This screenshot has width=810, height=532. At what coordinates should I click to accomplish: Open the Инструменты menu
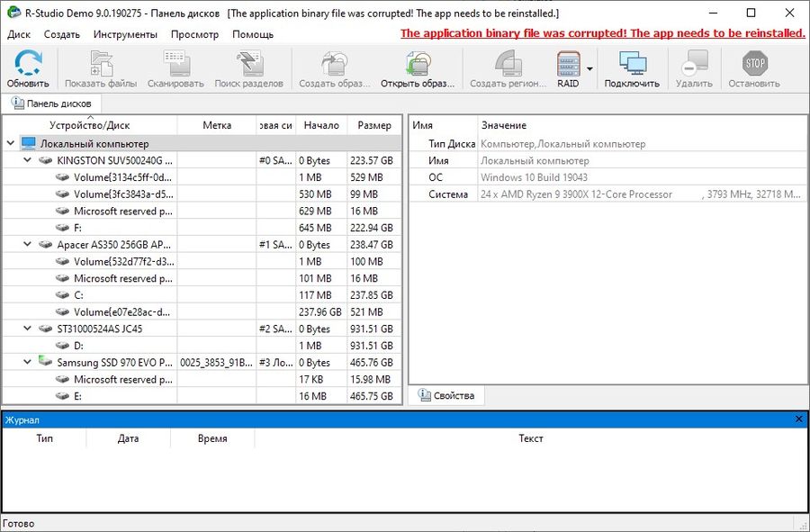click(125, 34)
